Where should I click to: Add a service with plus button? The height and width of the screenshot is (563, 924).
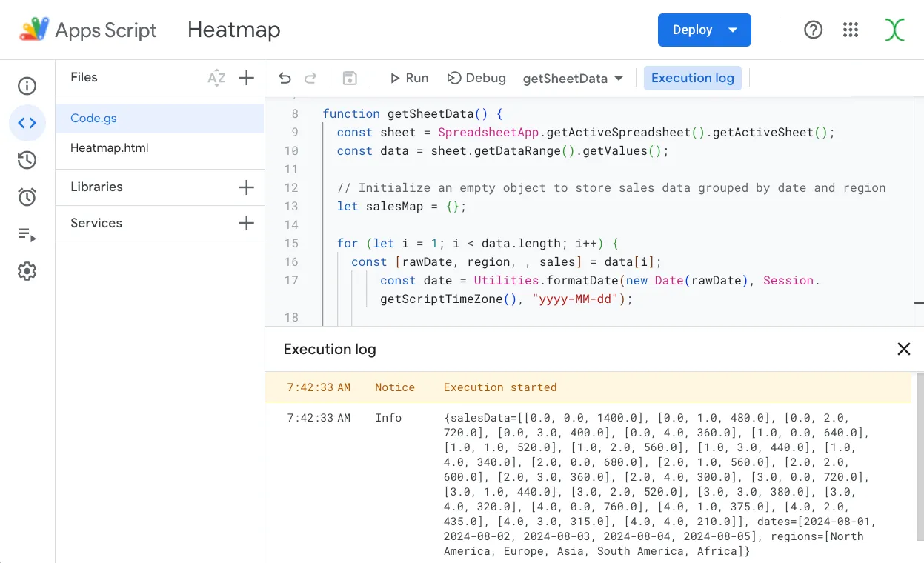coord(247,223)
